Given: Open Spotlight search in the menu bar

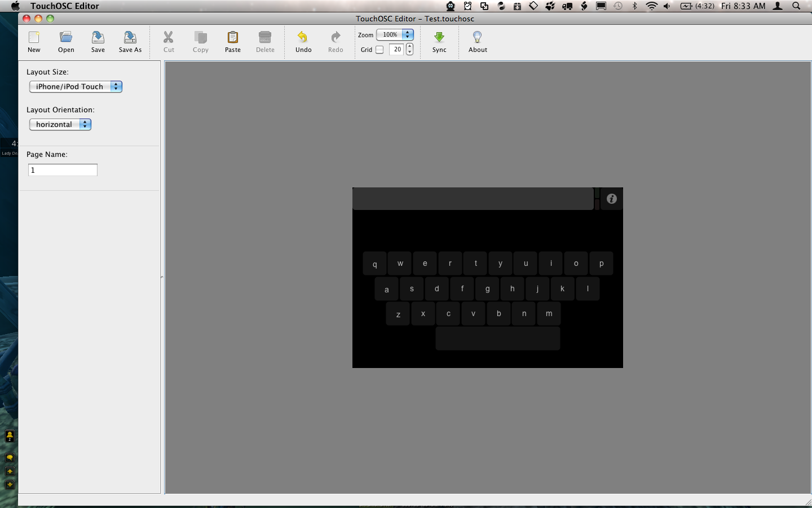Looking at the screenshot, I should [x=796, y=6].
